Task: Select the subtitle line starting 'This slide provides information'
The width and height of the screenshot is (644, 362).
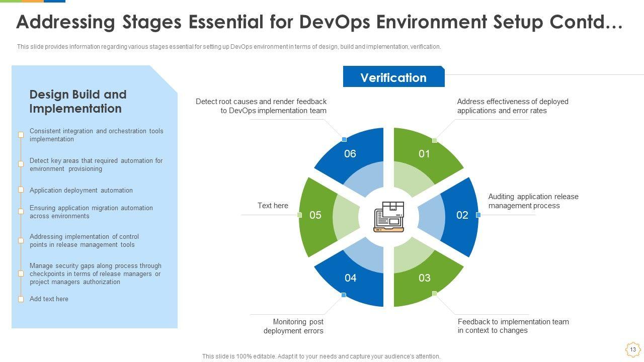Action: 229,47
